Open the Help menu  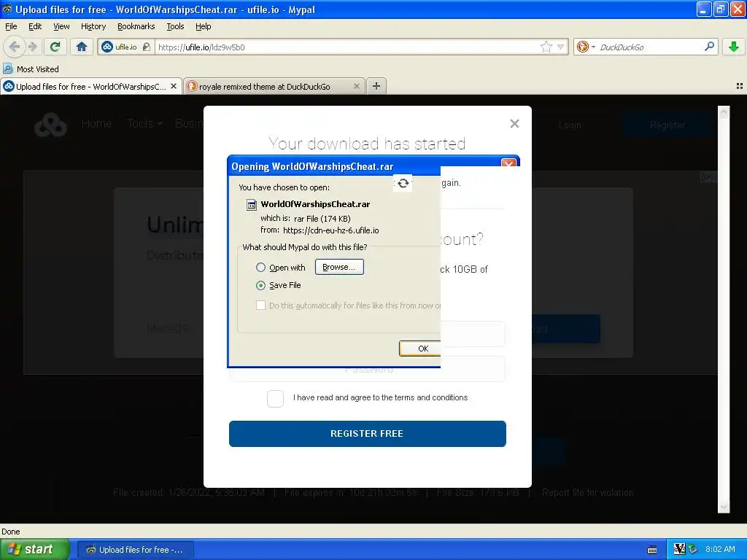point(203,26)
